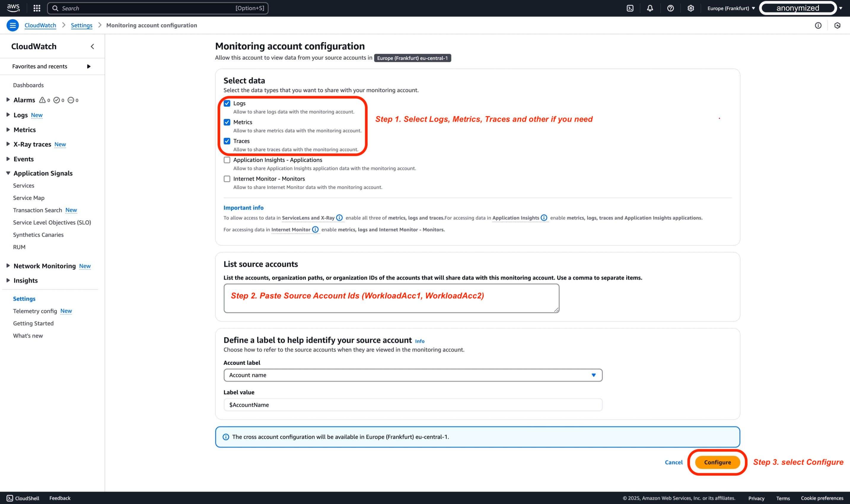Open Telemetry config in the sidebar

point(35,311)
